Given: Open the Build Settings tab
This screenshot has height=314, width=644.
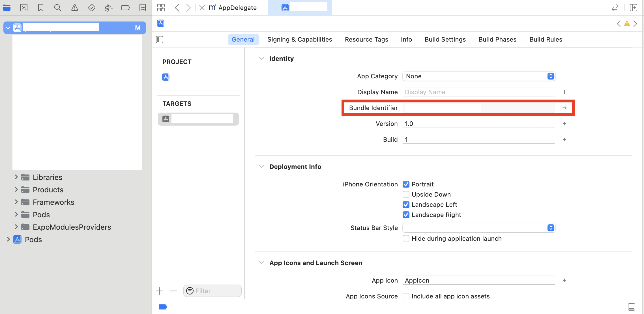Looking at the screenshot, I should pyautogui.click(x=445, y=40).
